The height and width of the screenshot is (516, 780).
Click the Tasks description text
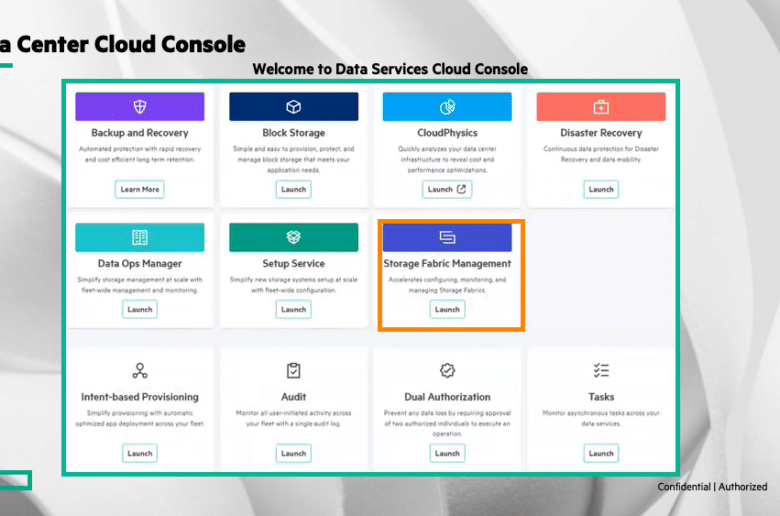coord(601,418)
